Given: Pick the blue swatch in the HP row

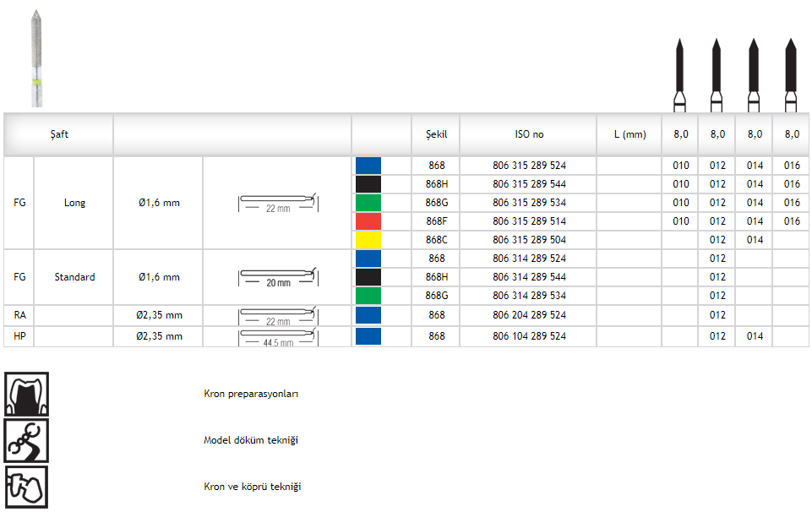Looking at the screenshot, I should click(x=368, y=336).
